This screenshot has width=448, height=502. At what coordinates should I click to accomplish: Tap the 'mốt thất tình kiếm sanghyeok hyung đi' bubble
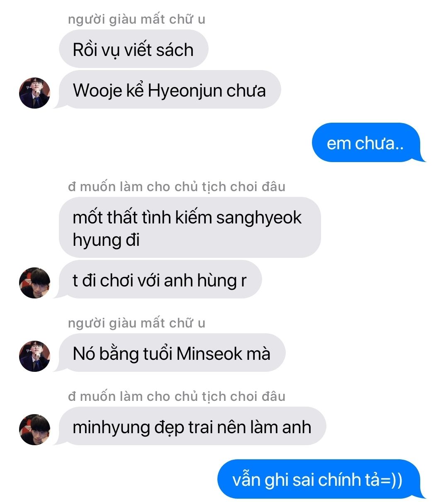pyautogui.click(x=190, y=228)
